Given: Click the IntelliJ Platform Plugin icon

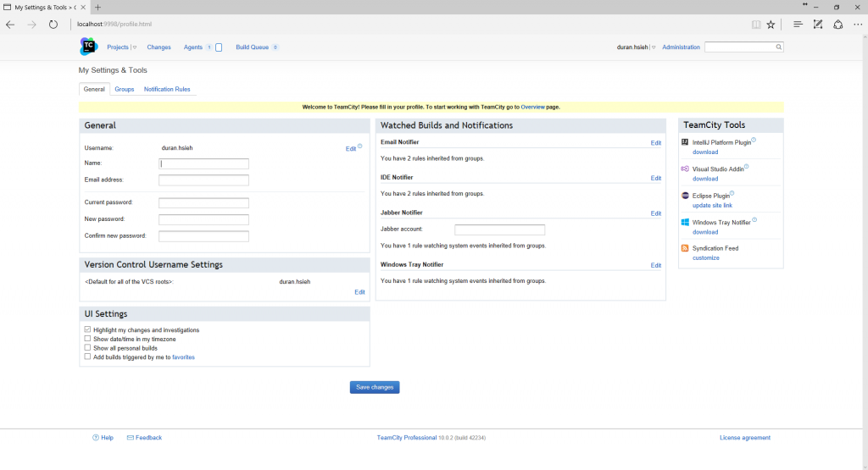Looking at the screenshot, I should click(x=685, y=142).
